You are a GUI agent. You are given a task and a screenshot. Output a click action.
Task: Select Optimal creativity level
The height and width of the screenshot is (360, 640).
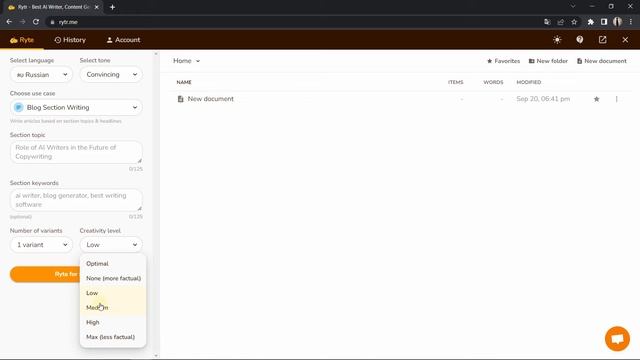[113, 264]
